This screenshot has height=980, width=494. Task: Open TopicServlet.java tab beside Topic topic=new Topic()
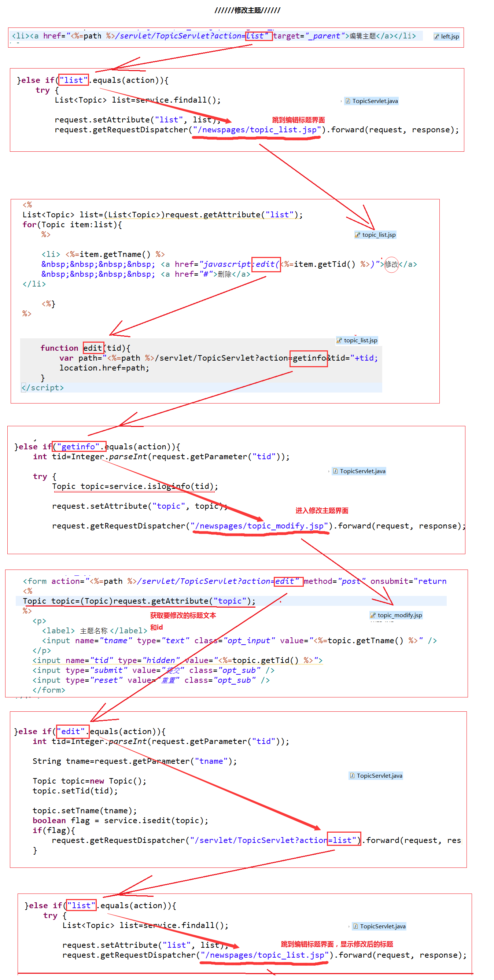pos(376,775)
